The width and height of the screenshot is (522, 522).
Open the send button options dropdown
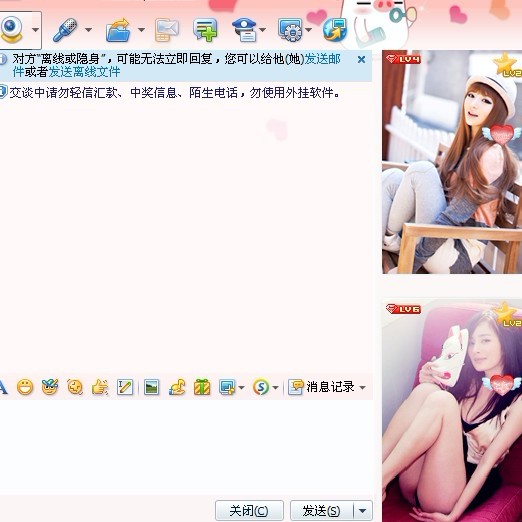362,511
